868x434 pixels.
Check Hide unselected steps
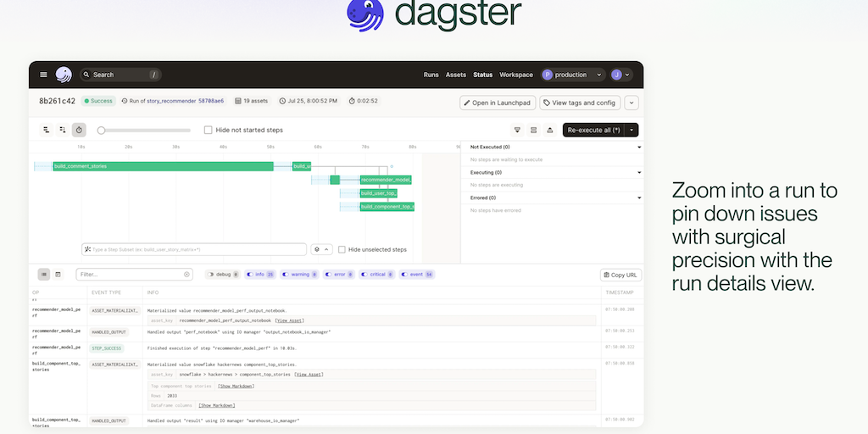(342, 250)
